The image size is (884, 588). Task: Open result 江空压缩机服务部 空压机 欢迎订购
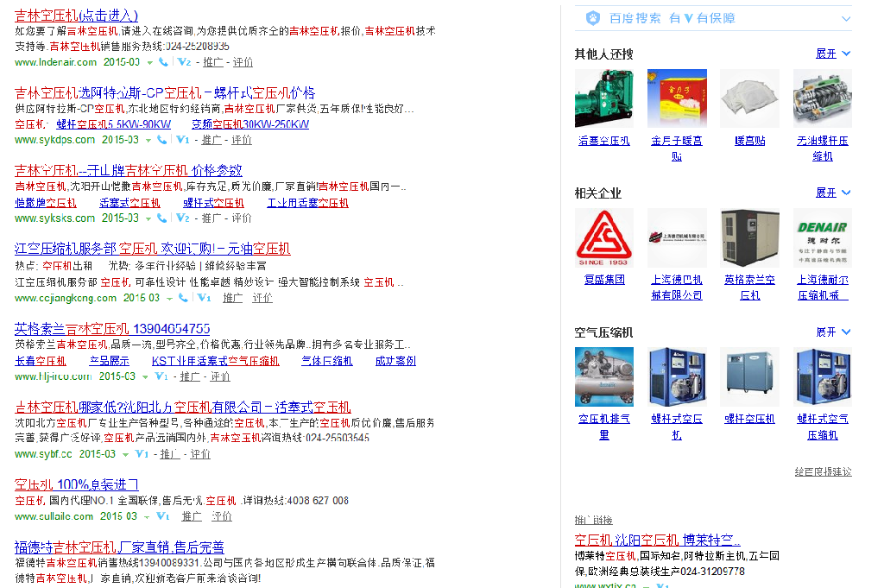[152, 249]
